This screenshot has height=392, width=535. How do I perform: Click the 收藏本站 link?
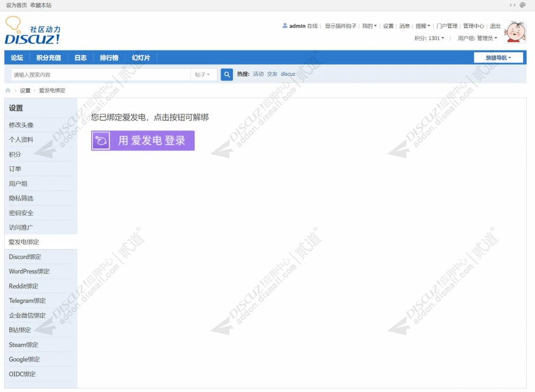[x=41, y=5]
